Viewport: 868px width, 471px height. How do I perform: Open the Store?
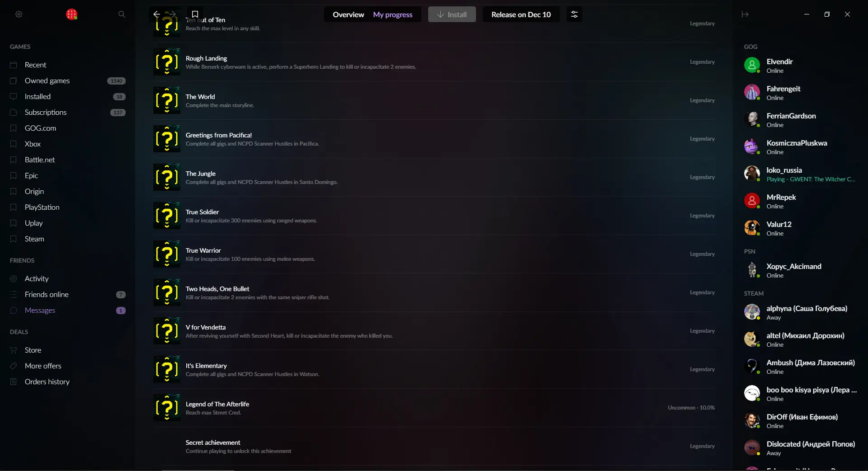click(33, 350)
